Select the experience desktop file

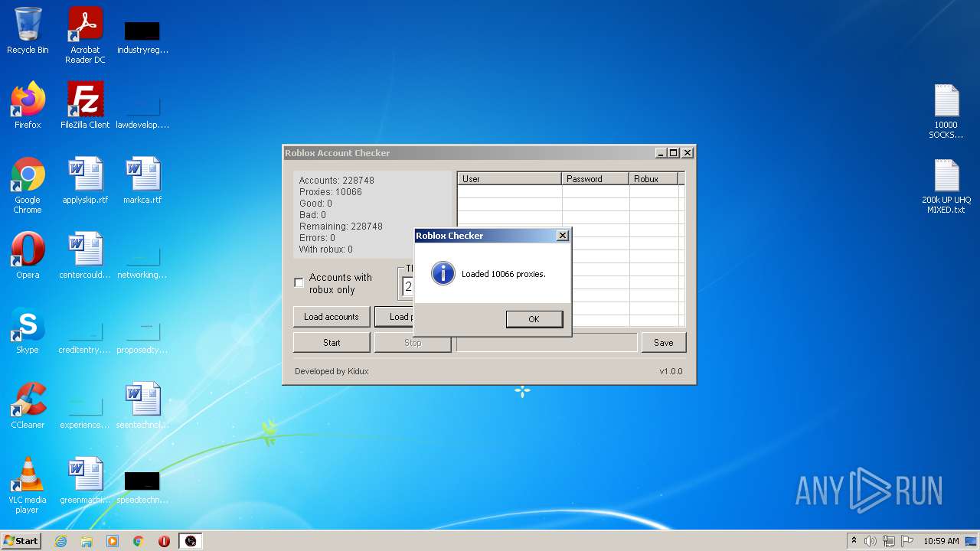click(x=85, y=410)
